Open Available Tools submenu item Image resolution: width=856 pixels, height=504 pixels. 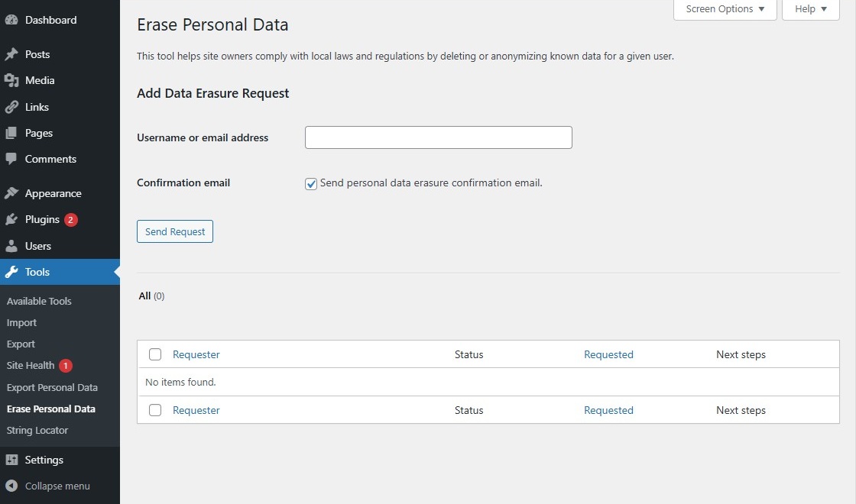point(39,301)
